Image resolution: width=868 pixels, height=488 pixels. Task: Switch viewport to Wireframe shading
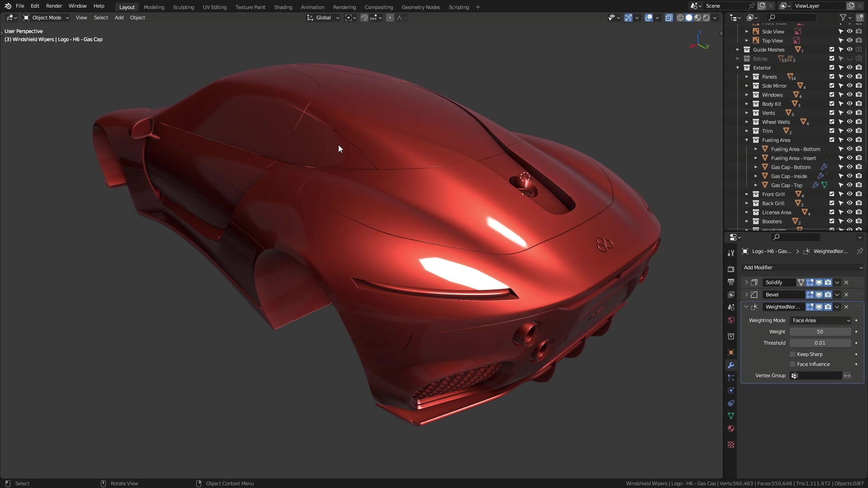(x=680, y=18)
